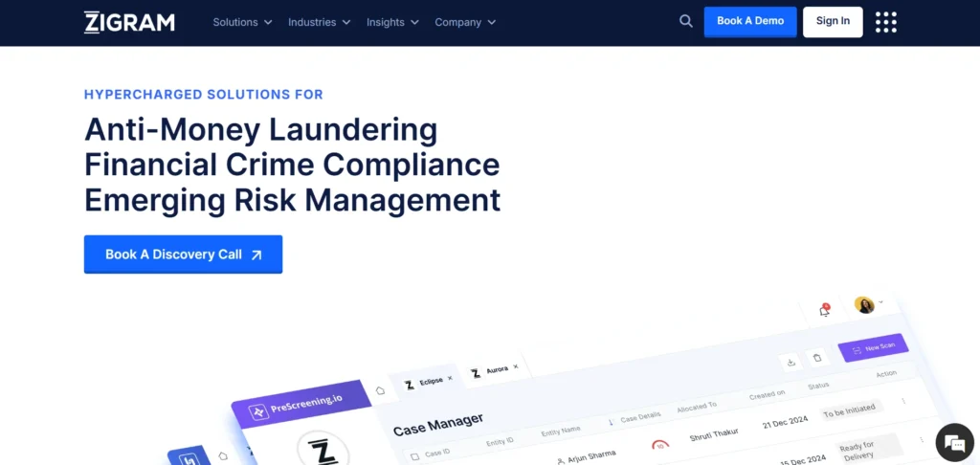Tick the Case ID header checkbox
980x465 pixels.
click(x=414, y=457)
